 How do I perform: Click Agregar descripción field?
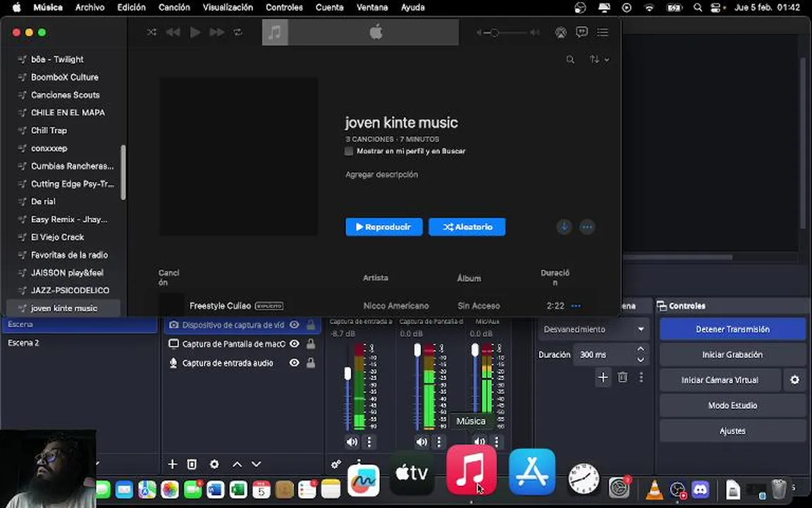(381, 175)
